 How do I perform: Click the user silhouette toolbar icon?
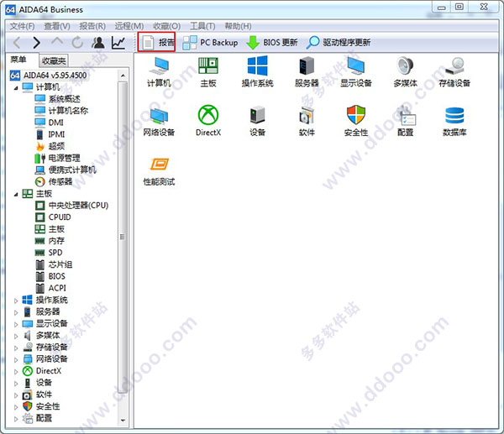(x=97, y=43)
